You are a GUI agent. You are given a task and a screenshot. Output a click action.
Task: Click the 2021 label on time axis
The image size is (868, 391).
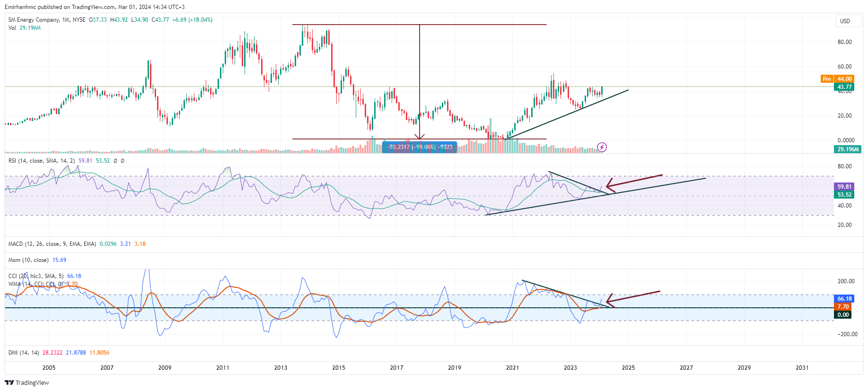[512, 368]
